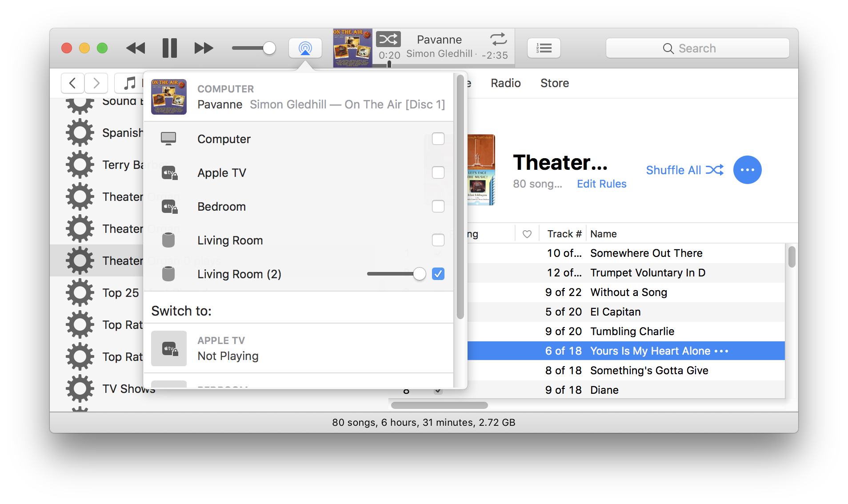Adjust Living Room (2) volume slider
The height and width of the screenshot is (504, 848).
[396, 274]
